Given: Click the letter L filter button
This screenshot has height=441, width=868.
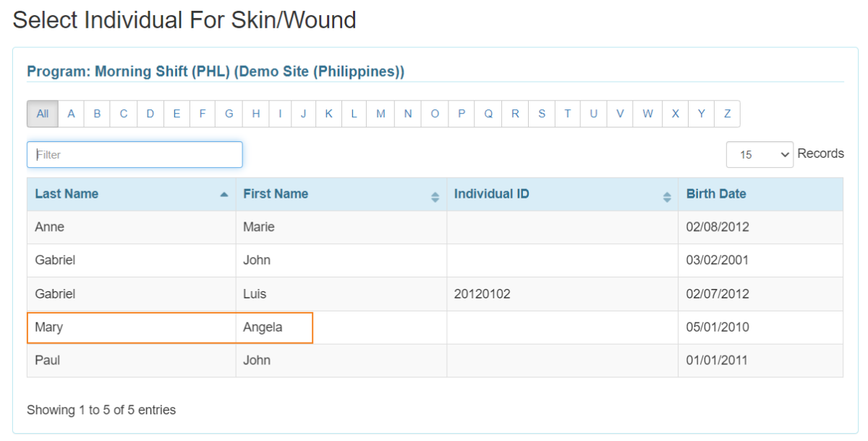Looking at the screenshot, I should 353,114.
